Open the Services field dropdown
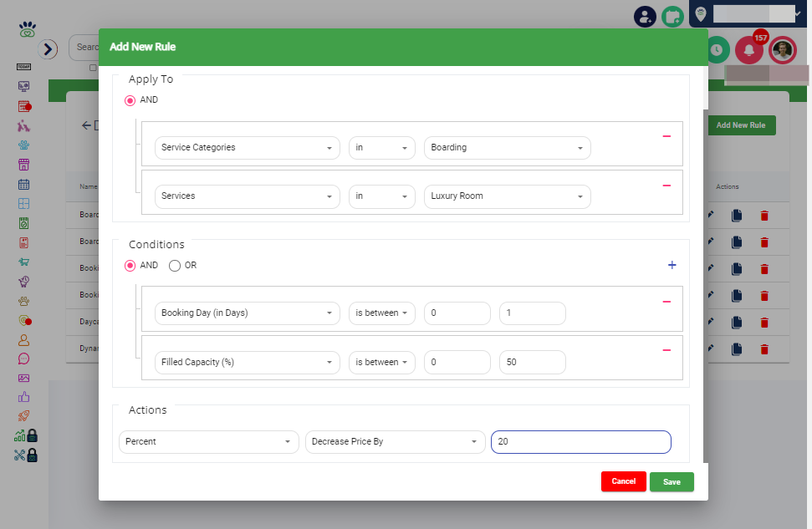This screenshot has height=529, width=812. 248,196
